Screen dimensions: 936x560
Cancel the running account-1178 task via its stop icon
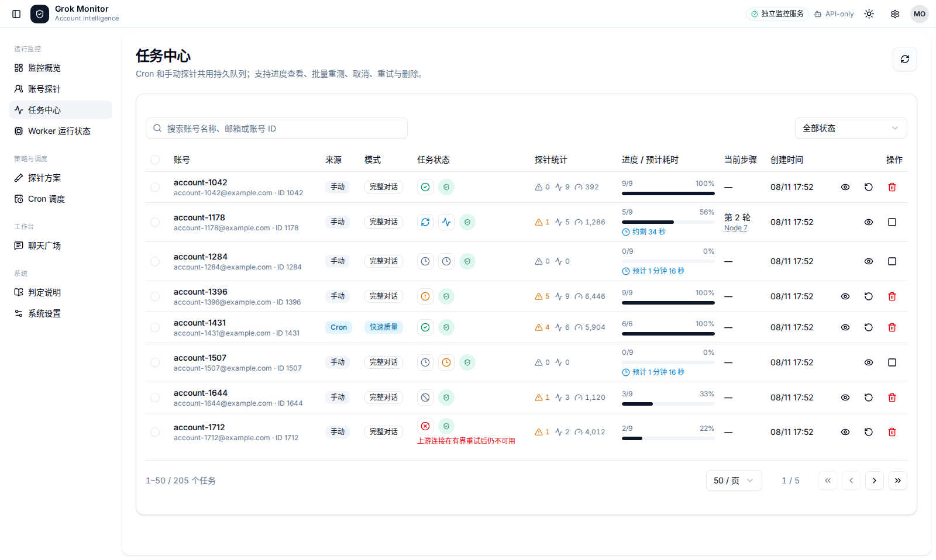point(892,222)
